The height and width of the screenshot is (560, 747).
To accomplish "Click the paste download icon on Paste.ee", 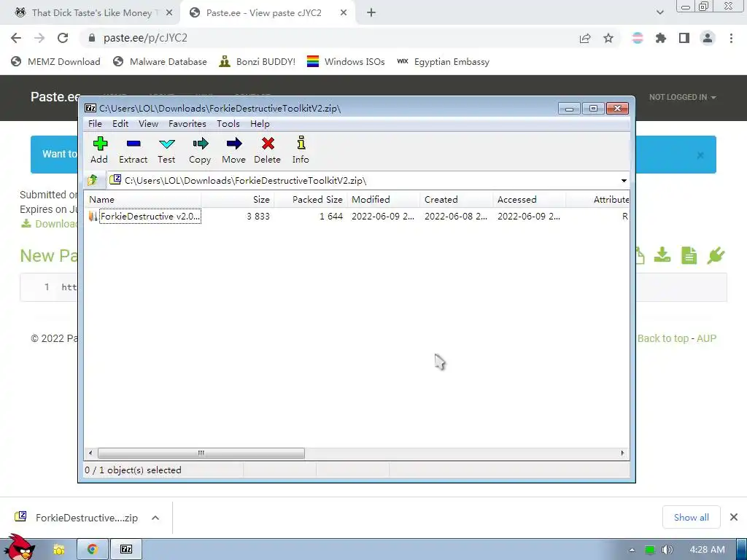I will click(662, 255).
